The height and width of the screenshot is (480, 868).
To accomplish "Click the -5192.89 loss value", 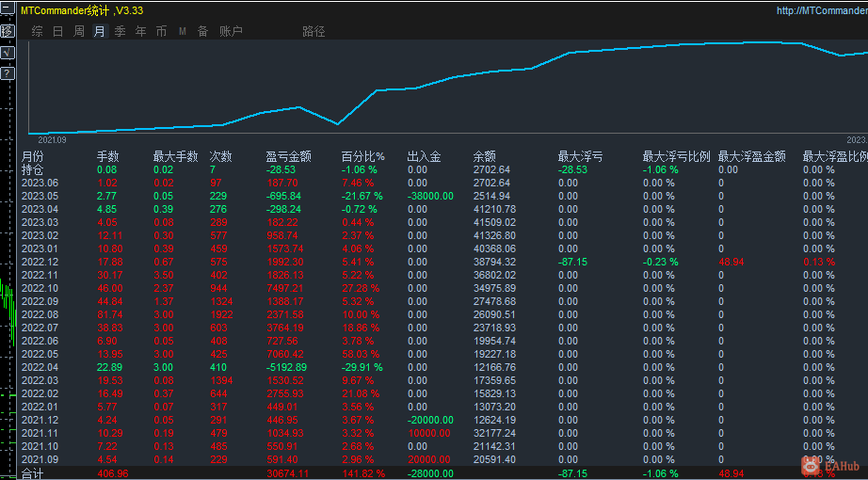I will pos(287,367).
